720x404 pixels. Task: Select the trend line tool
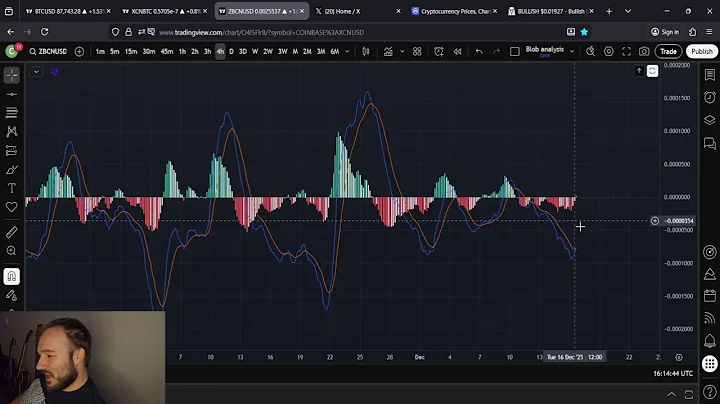click(12, 94)
